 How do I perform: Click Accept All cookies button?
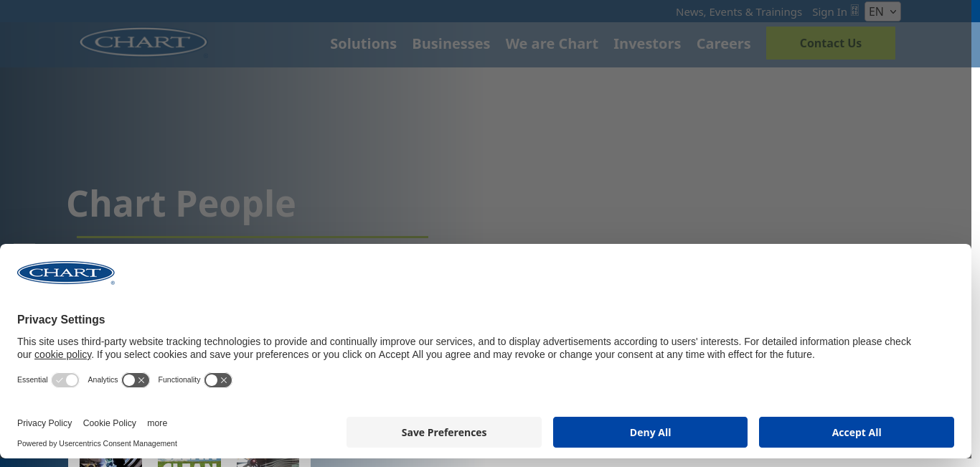pyautogui.click(x=857, y=433)
